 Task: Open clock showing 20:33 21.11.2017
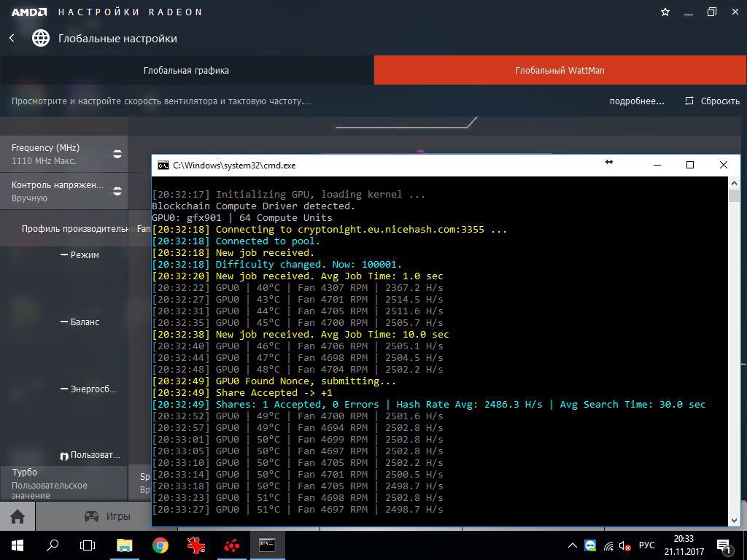(684, 545)
